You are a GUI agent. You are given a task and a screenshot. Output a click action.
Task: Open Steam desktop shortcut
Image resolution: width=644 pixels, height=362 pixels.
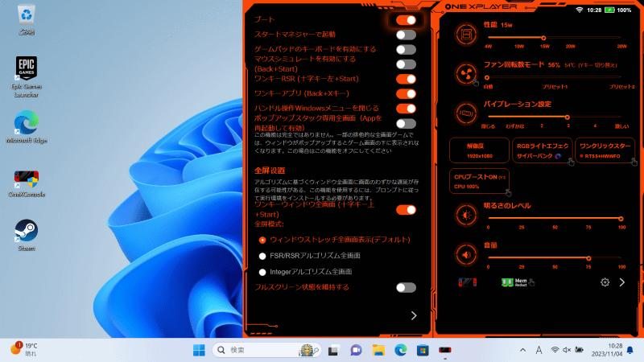click(x=27, y=235)
